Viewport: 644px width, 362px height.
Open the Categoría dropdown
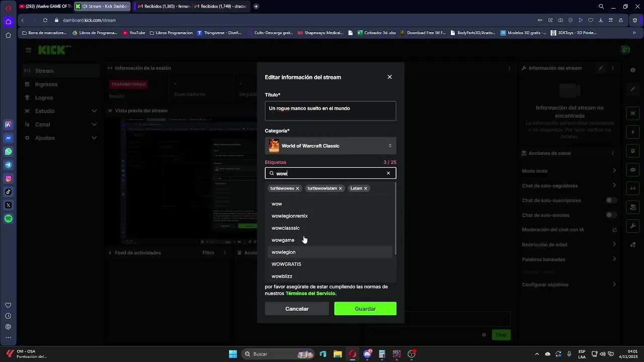[x=331, y=146]
